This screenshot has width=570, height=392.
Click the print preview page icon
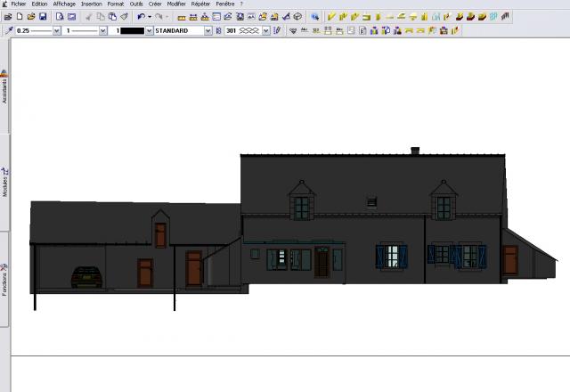pos(60,16)
